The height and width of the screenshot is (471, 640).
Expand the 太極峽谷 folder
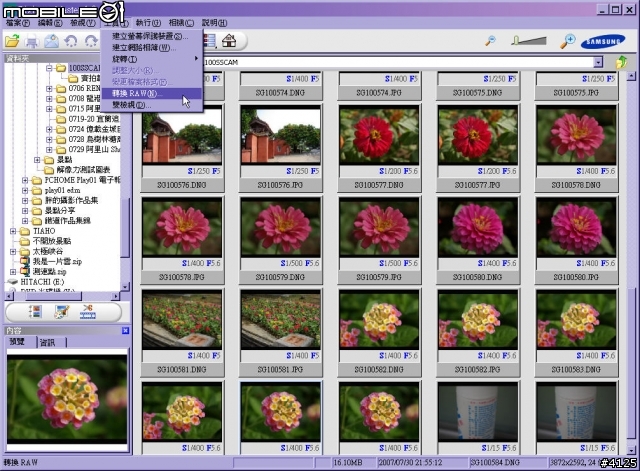coord(13,251)
